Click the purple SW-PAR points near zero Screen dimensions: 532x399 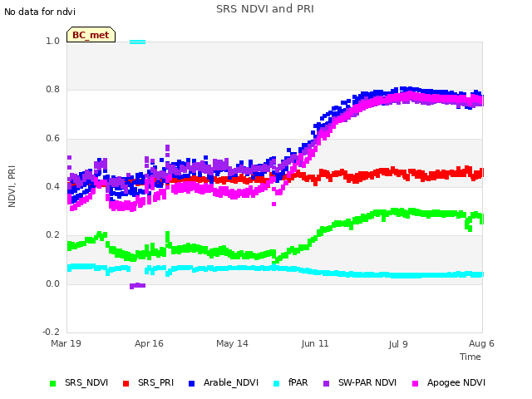[x=137, y=286]
